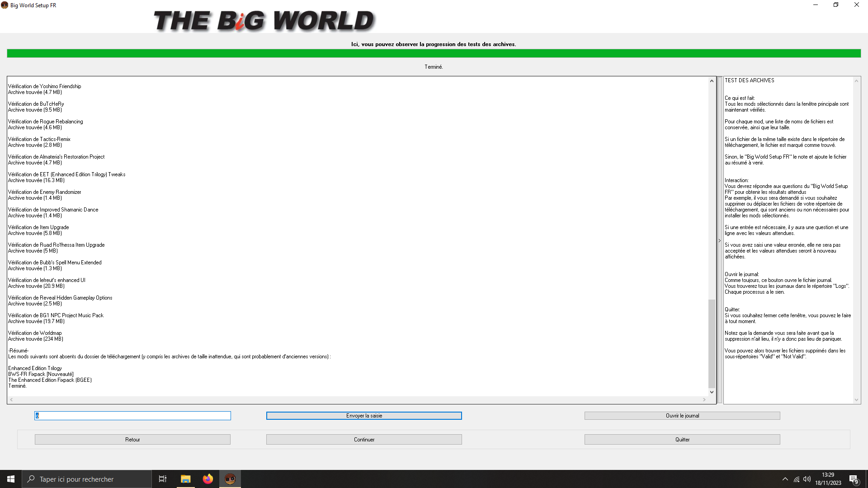Click 'Vérification de Item Upgrade' line
The image size is (868, 488).
[x=38, y=227]
